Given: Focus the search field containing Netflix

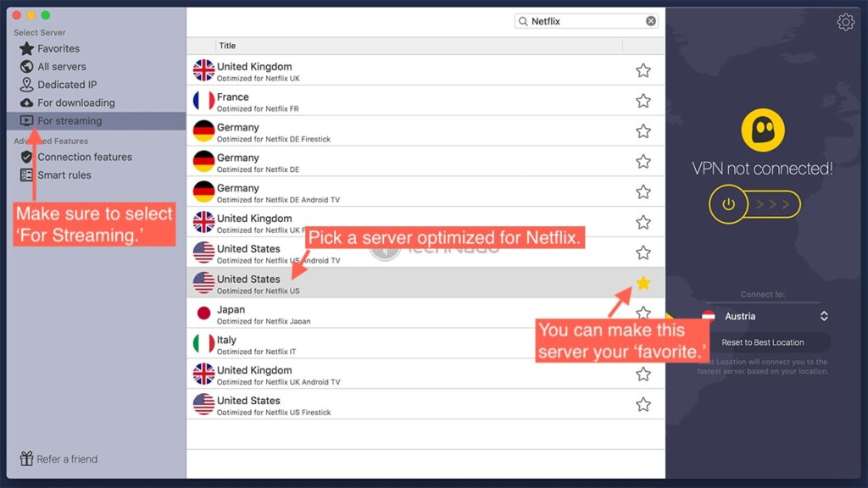Looking at the screenshot, I should [x=587, y=21].
